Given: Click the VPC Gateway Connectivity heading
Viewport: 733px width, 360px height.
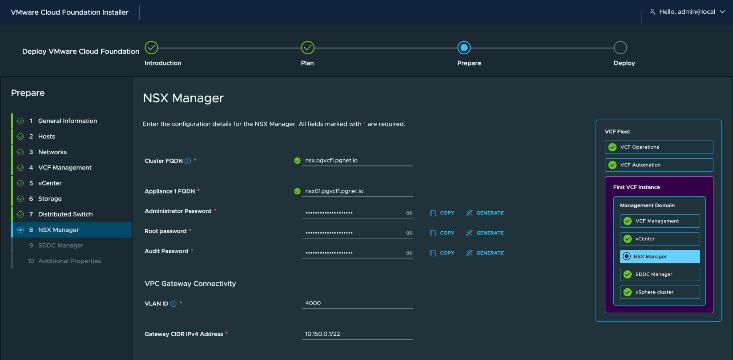Looking at the screenshot, I should tap(190, 284).
